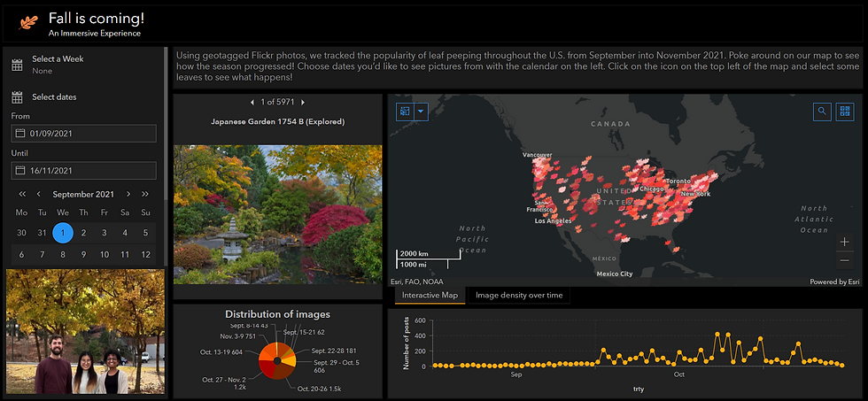Click the Sept. 8-14 43 pie label

point(249,326)
